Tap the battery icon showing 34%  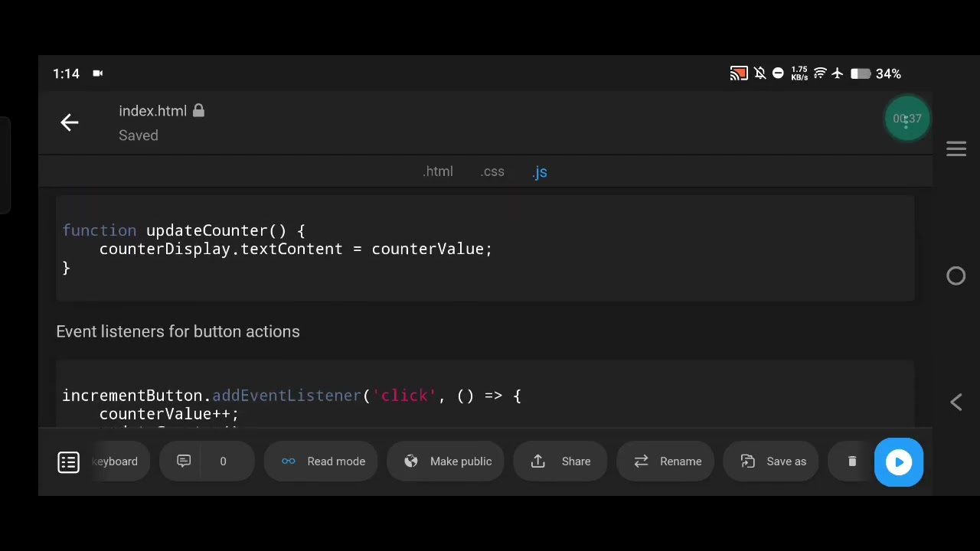[861, 73]
